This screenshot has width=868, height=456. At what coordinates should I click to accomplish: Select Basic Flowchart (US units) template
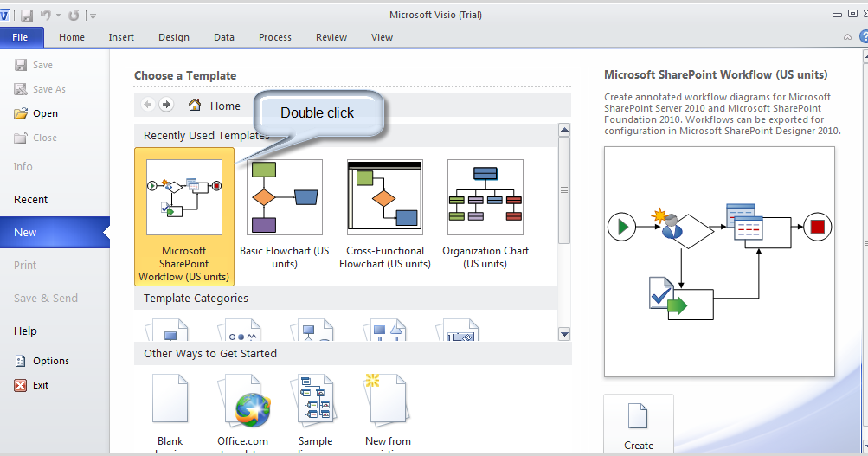click(285, 213)
